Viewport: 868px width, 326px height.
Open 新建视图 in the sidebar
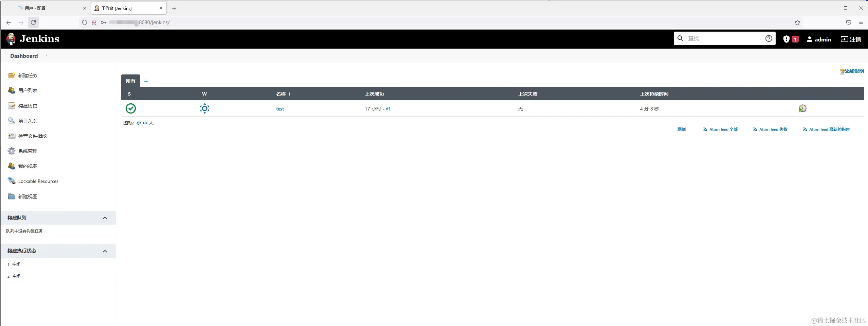[28, 196]
